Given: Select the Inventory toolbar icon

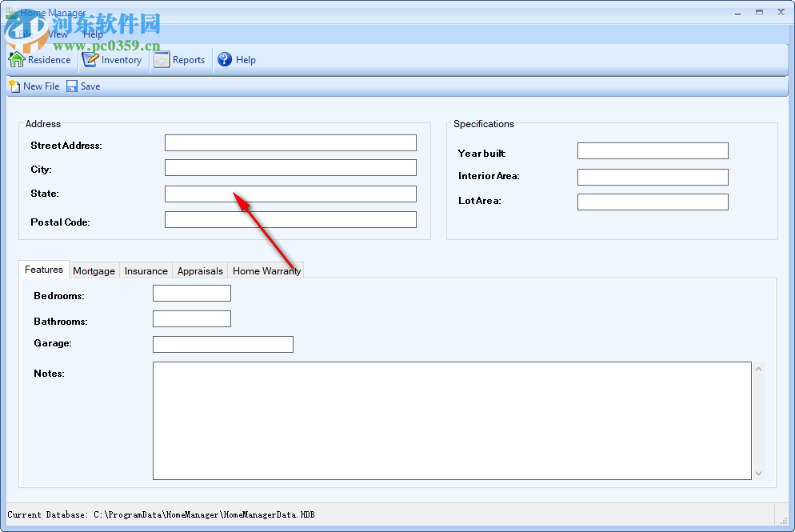Looking at the screenshot, I should click(x=88, y=59).
